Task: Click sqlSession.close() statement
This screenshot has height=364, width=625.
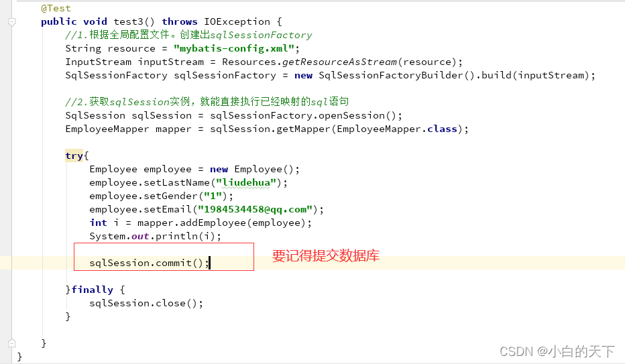Action: coord(146,303)
